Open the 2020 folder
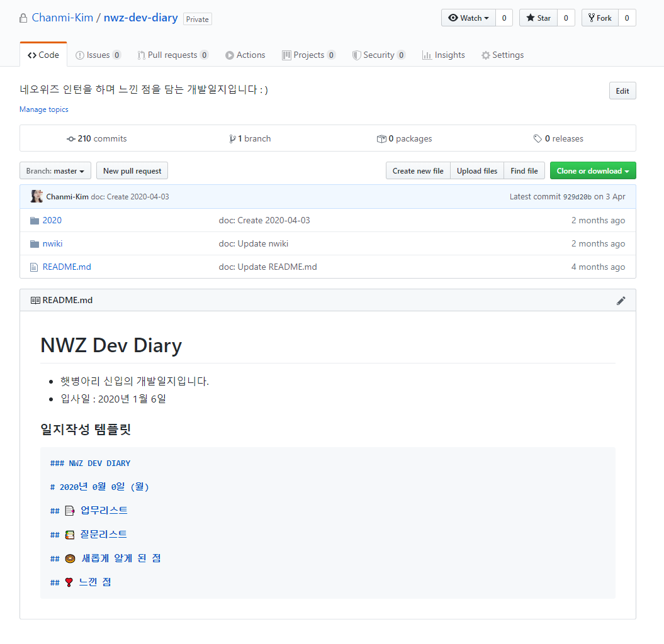664x644 pixels. (x=52, y=221)
